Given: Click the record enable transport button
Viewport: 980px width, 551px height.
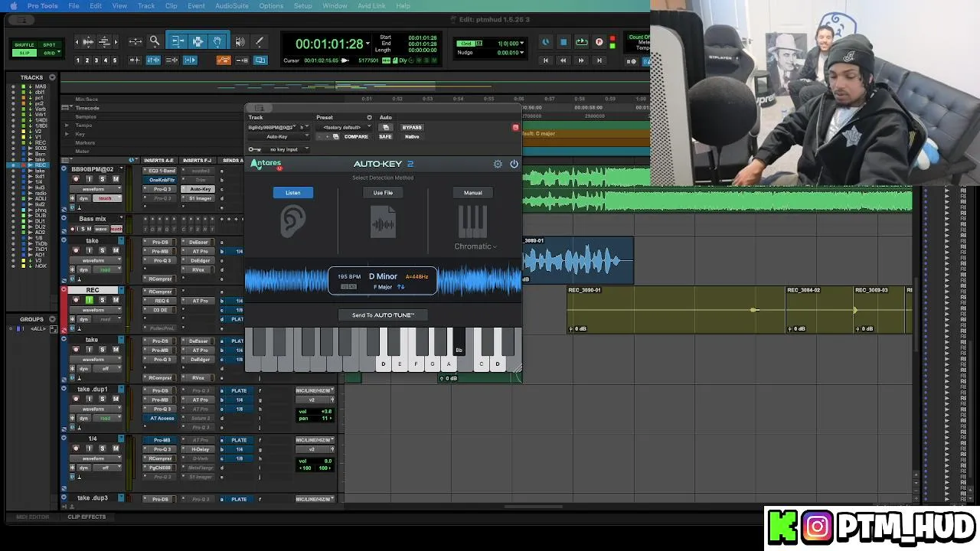Looking at the screenshot, I should [x=599, y=42].
